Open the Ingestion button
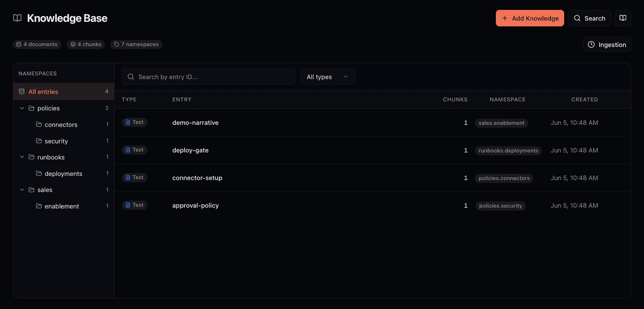The height and width of the screenshot is (309, 644). [x=607, y=44]
